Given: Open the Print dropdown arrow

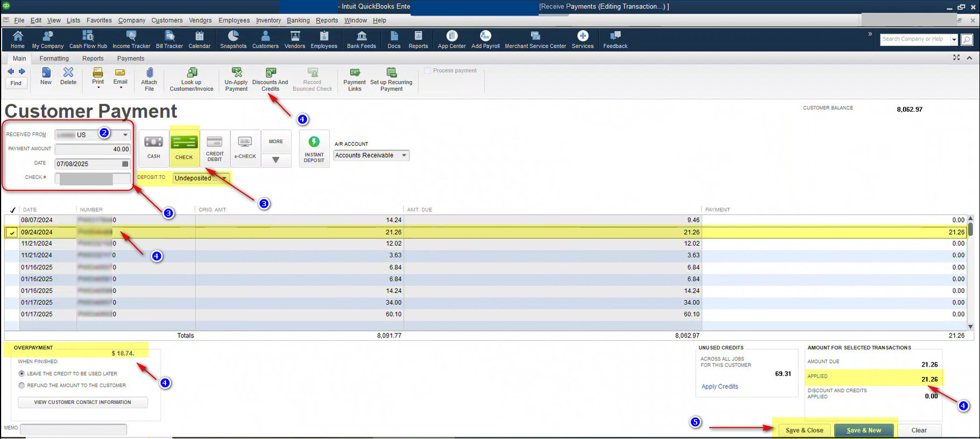Looking at the screenshot, I should click(98, 88).
